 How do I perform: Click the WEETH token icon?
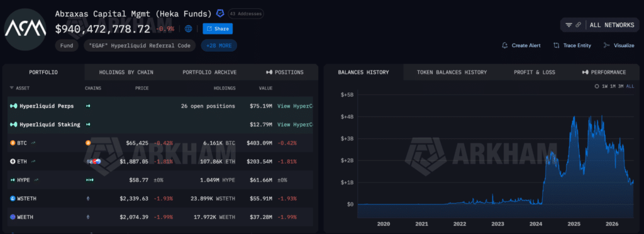point(13,217)
